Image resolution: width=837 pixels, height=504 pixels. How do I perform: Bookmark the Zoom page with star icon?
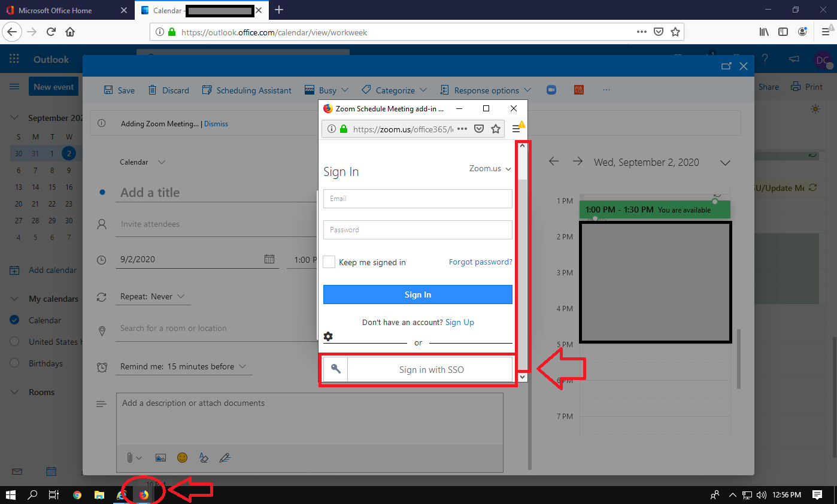click(496, 129)
